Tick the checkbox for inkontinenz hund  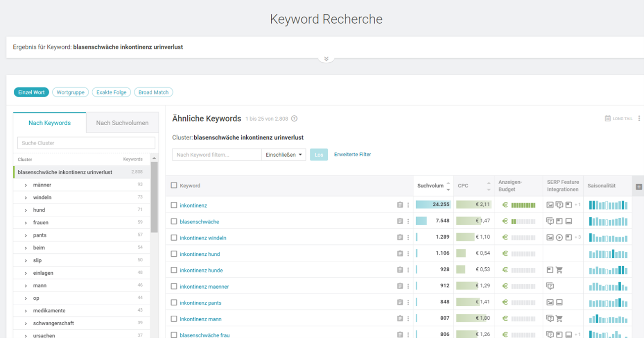pos(174,254)
